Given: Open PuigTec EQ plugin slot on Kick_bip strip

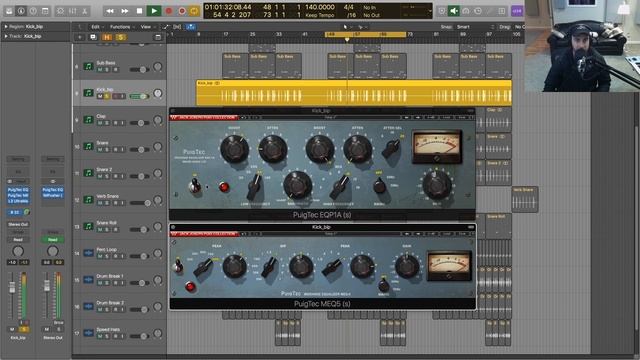Looking at the screenshot, I should (x=18, y=190).
